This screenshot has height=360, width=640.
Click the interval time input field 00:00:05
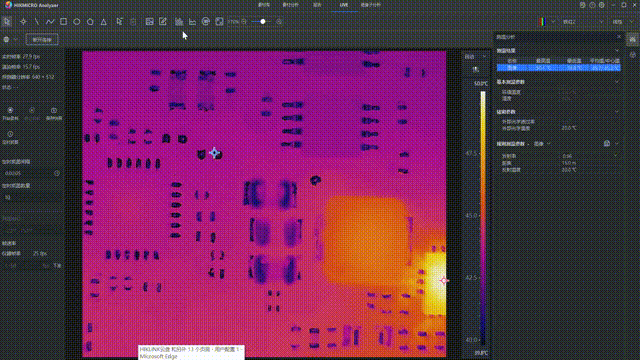tap(31, 173)
